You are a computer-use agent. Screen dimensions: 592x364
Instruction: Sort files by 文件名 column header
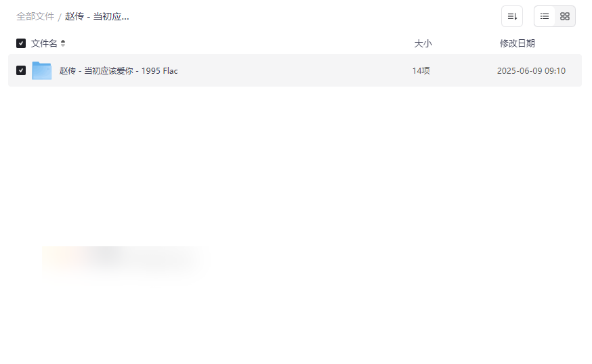click(44, 43)
